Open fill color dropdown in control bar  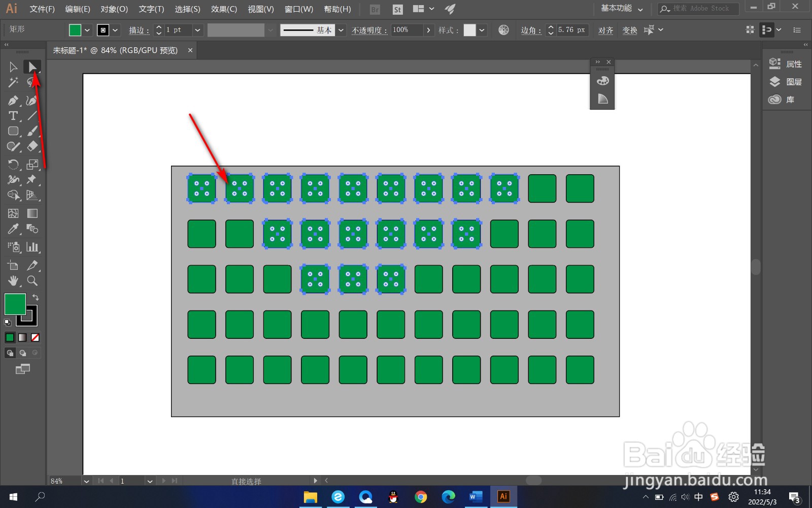tap(87, 30)
